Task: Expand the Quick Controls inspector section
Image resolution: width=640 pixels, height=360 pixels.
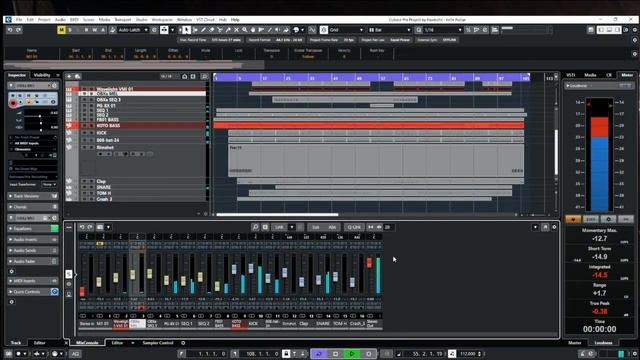Action: 33,292
